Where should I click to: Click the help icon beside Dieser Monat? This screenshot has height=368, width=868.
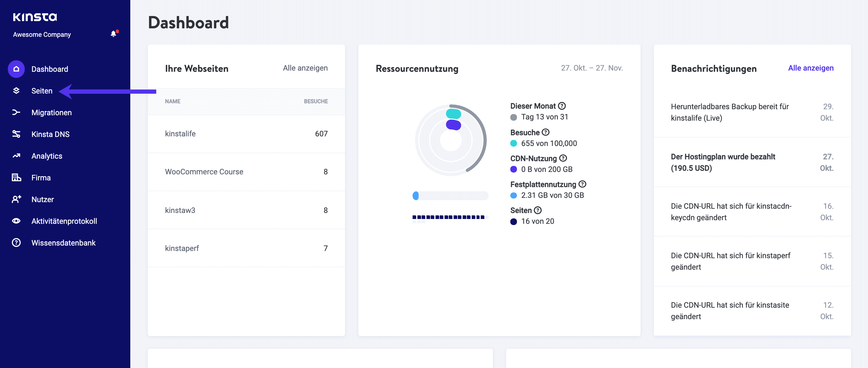561,106
